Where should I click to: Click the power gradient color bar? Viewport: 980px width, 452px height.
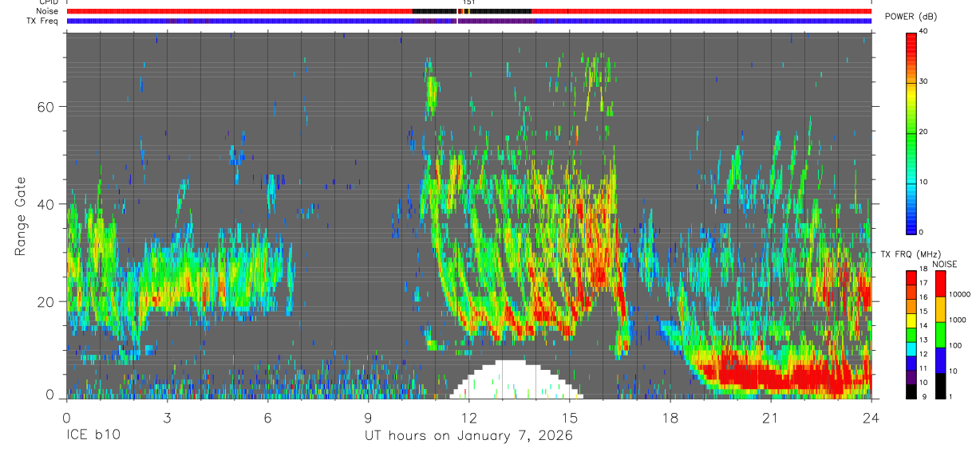(x=911, y=133)
